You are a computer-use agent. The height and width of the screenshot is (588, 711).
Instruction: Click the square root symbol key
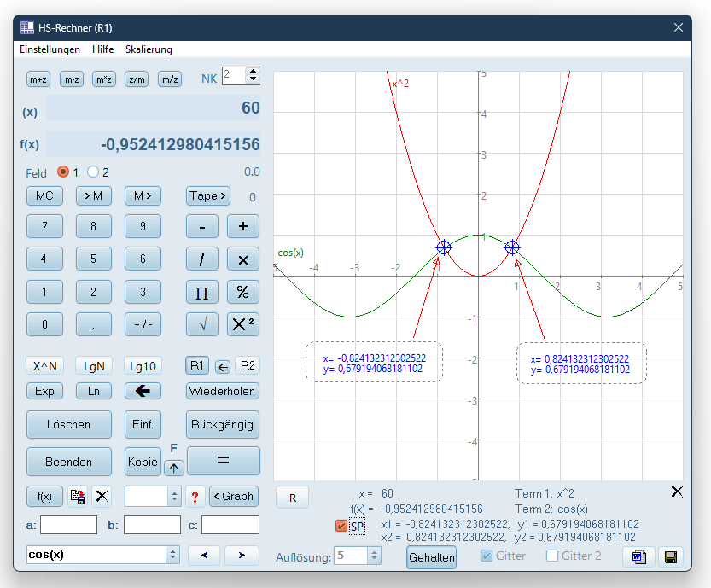202,324
